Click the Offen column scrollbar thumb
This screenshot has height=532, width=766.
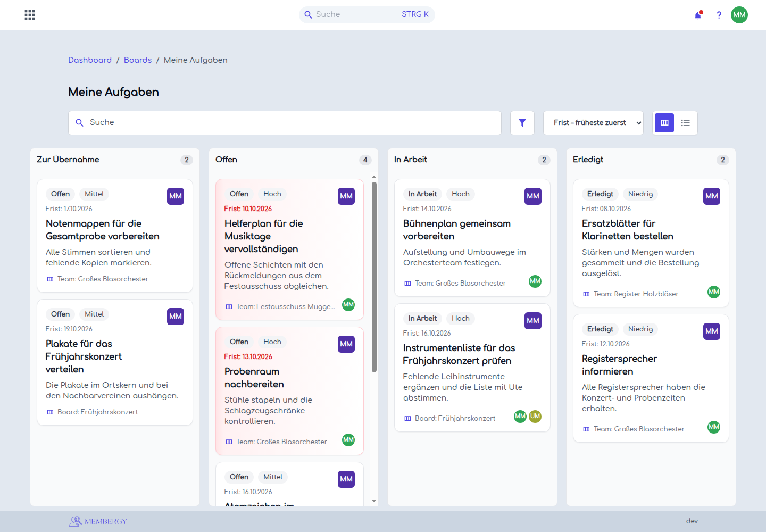(374, 277)
